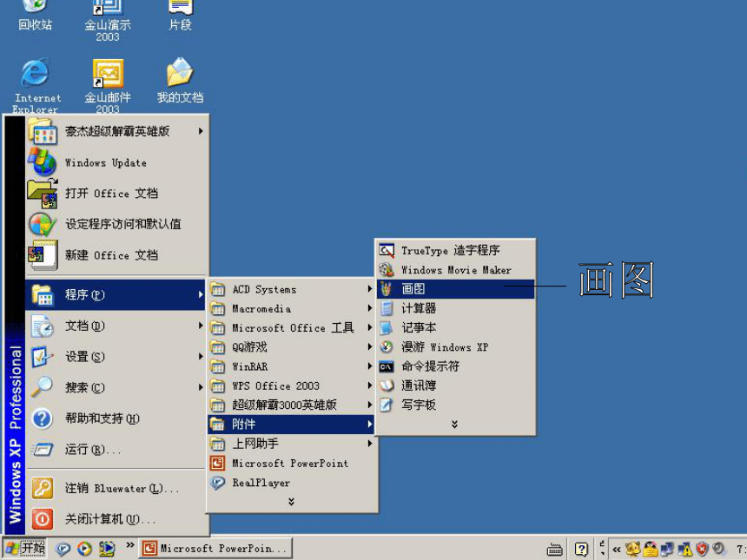This screenshot has width=747, height=560.
Task: Click the Windows Update icon
Action: [x=43, y=161]
